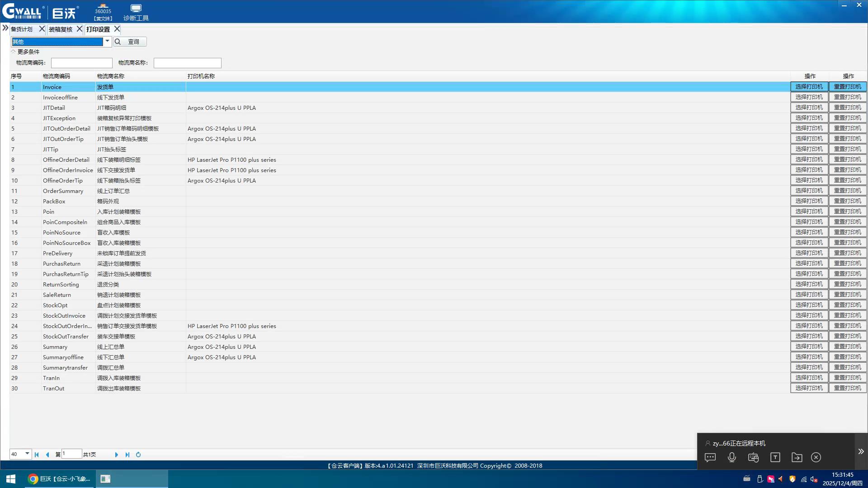Click the refresh icon in pagination bar
This screenshot has width=868, height=488.
pyautogui.click(x=138, y=455)
